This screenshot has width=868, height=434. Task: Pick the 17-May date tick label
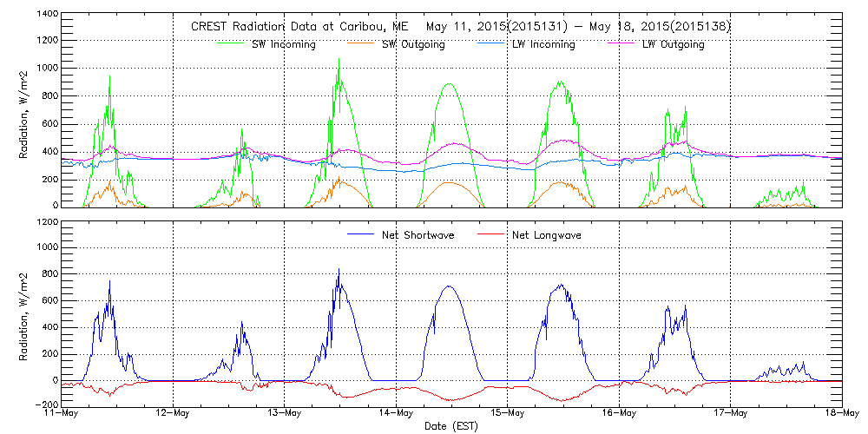click(731, 413)
